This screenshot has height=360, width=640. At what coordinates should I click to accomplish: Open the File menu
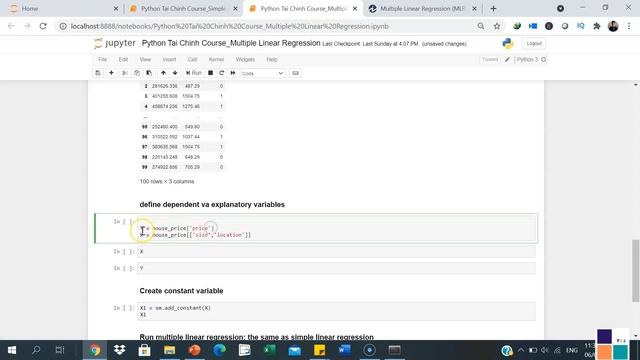point(102,60)
